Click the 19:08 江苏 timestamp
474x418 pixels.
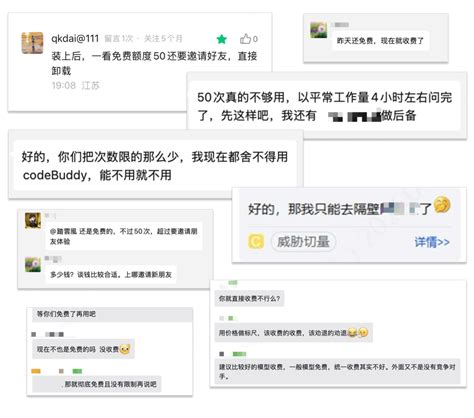76,85
